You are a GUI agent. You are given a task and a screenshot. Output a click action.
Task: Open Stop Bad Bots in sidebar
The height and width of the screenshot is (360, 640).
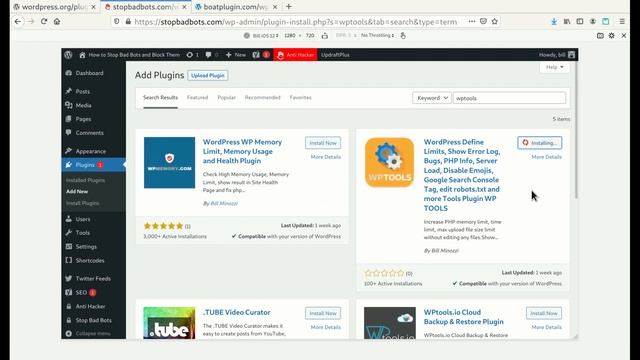point(93,320)
